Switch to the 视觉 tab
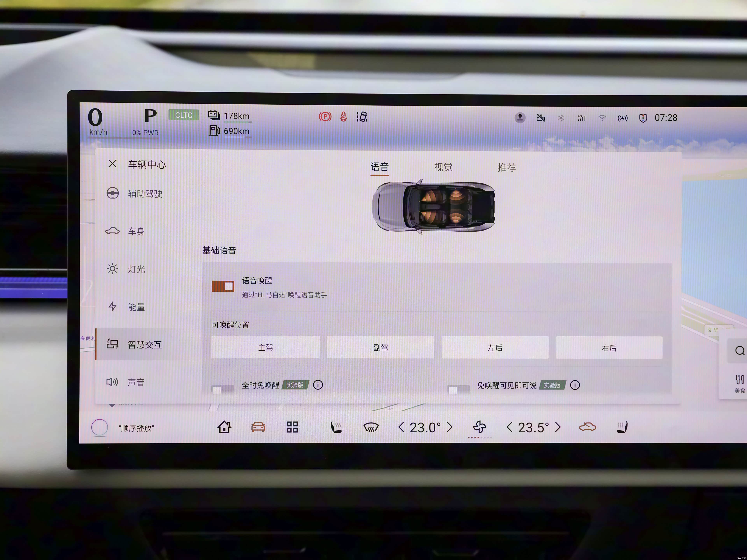Screen dimensions: 747x560 click(x=443, y=167)
